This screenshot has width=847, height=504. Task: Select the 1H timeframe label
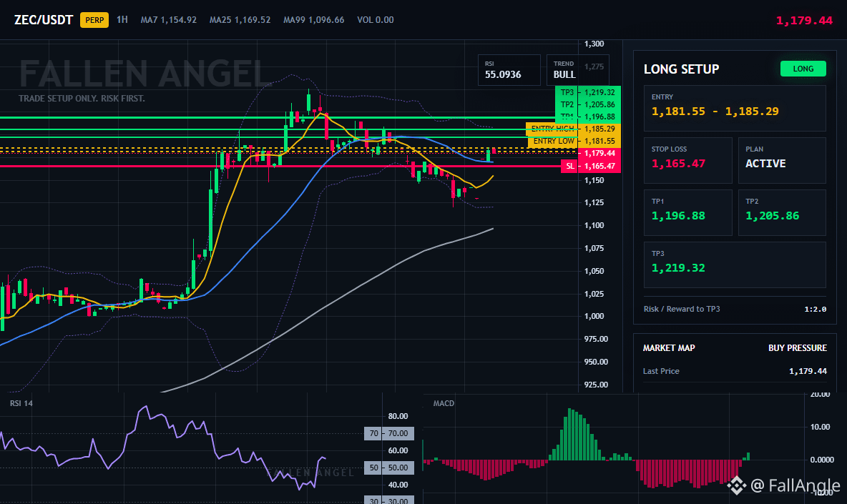tap(122, 19)
